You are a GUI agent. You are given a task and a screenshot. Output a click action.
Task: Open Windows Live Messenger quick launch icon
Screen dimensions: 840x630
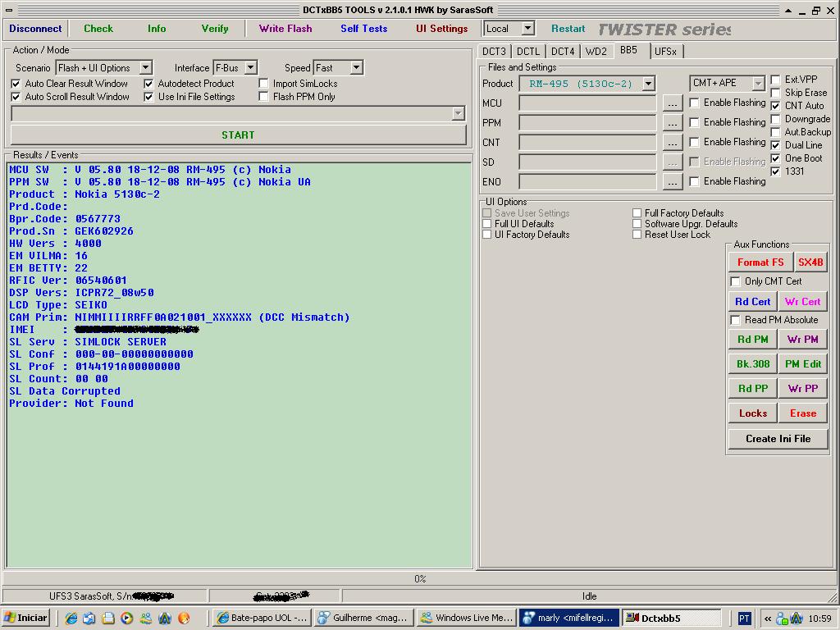146,618
